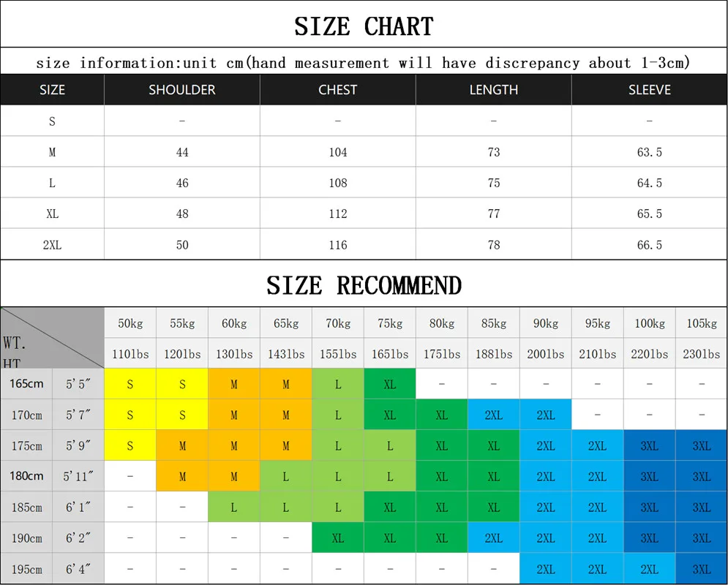Click the CHEST column header
This screenshot has width=728, height=585.
(x=337, y=89)
